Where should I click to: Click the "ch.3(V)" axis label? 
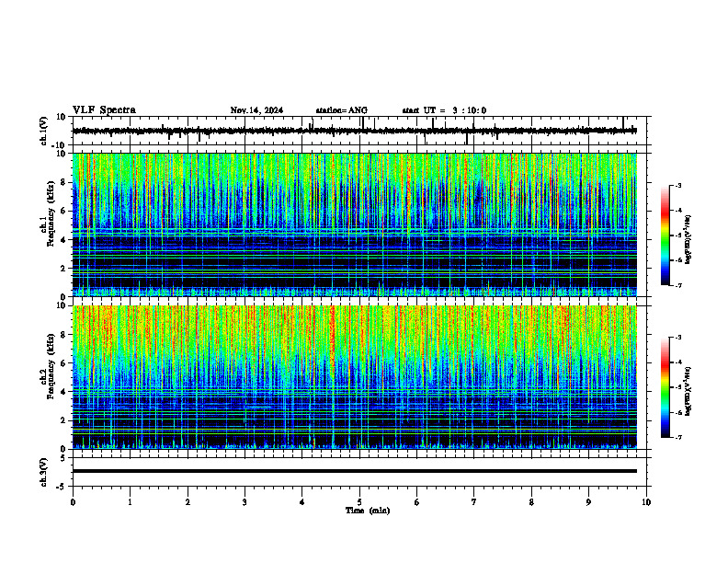43,473
